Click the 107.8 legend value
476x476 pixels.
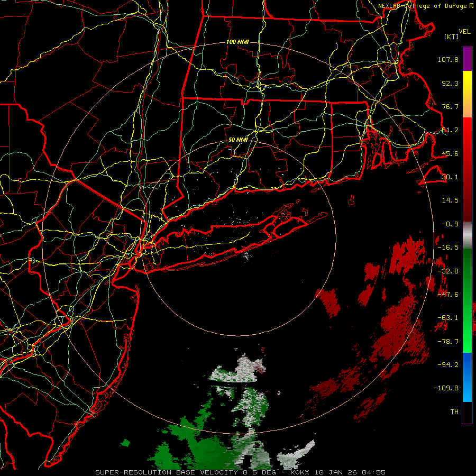[448, 59]
